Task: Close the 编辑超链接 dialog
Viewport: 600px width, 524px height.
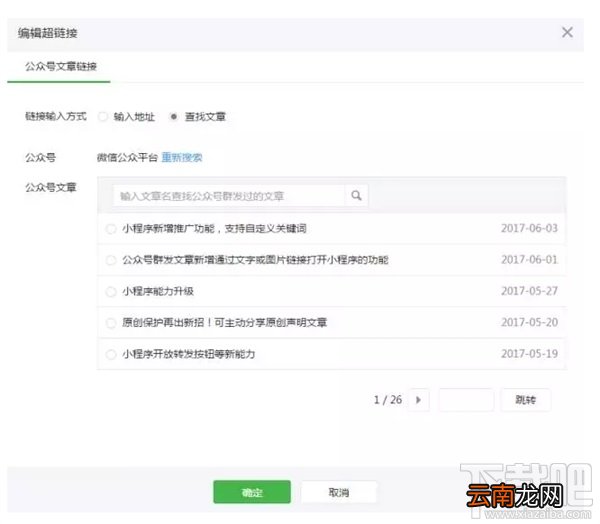Action: pos(567,32)
